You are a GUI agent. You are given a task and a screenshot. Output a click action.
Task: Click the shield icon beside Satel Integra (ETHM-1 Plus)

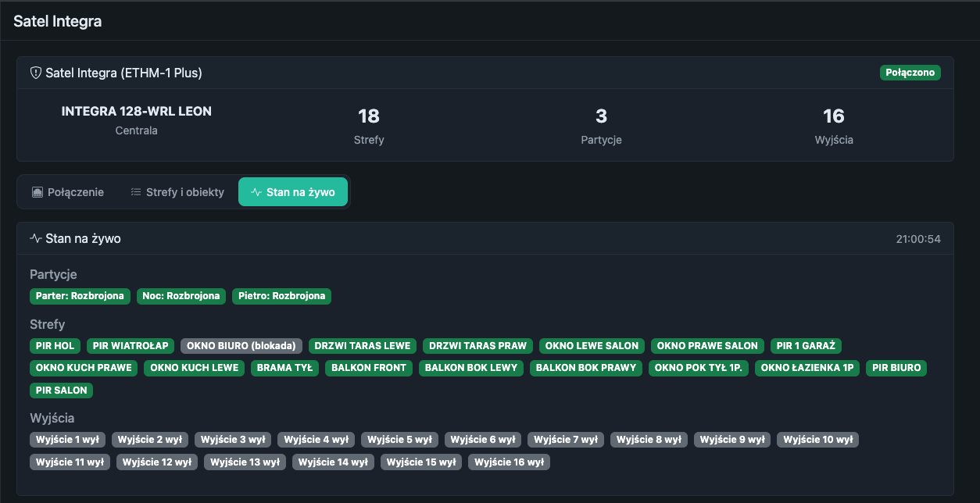coord(35,73)
